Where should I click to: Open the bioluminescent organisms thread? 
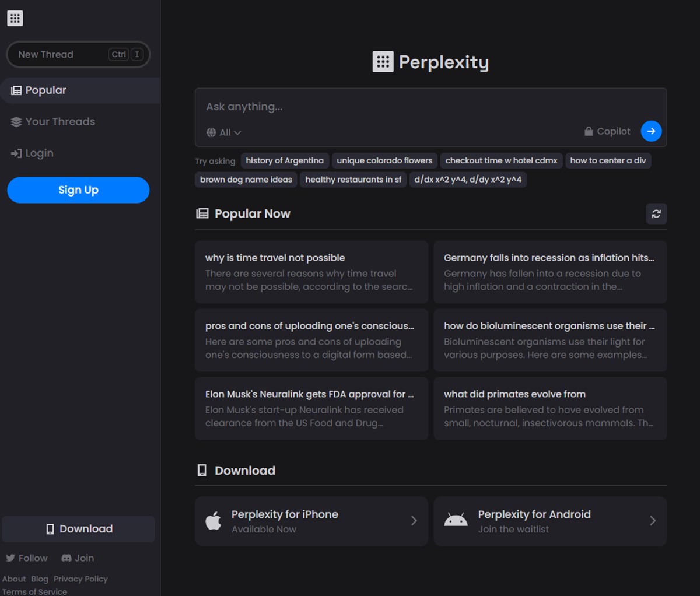[x=550, y=341]
